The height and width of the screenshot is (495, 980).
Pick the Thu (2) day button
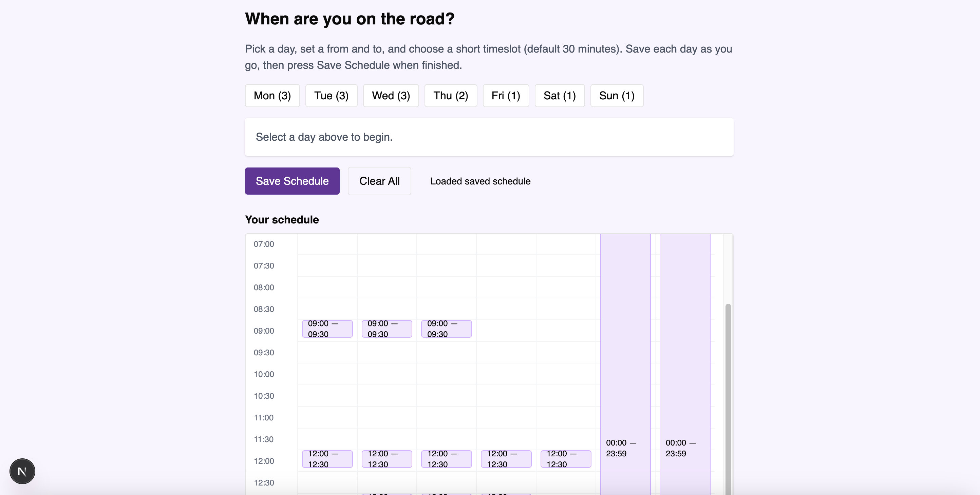[x=450, y=95]
